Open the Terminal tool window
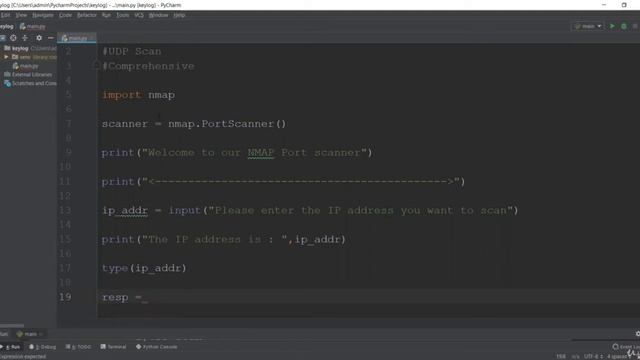 (x=113, y=347)
